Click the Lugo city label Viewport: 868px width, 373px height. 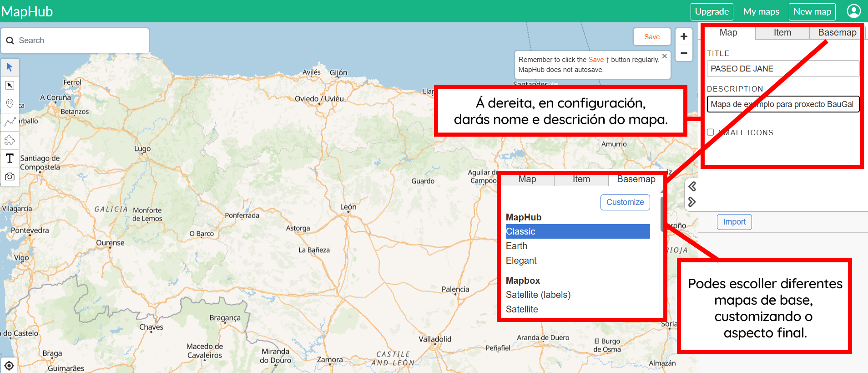coord(142,148)
